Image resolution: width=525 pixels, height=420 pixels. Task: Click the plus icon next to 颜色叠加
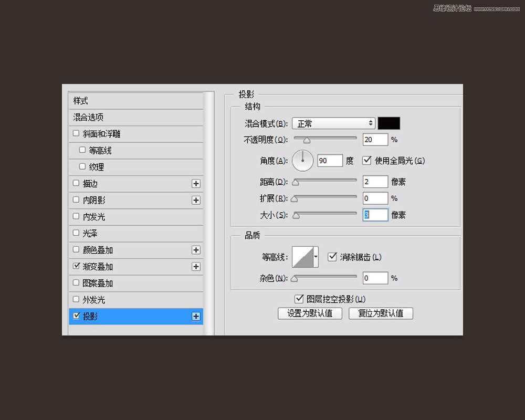[x=195, y=250]
